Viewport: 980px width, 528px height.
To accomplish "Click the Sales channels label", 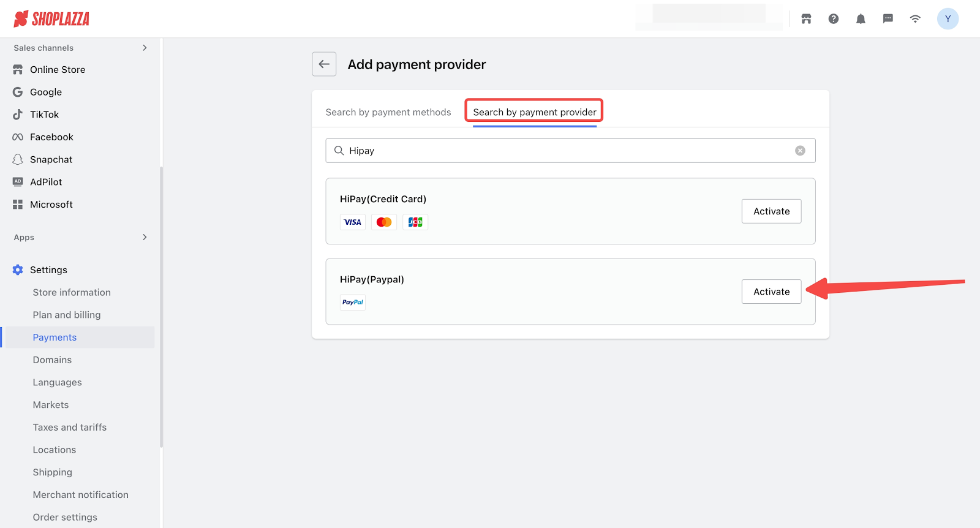I will point(43,48).
